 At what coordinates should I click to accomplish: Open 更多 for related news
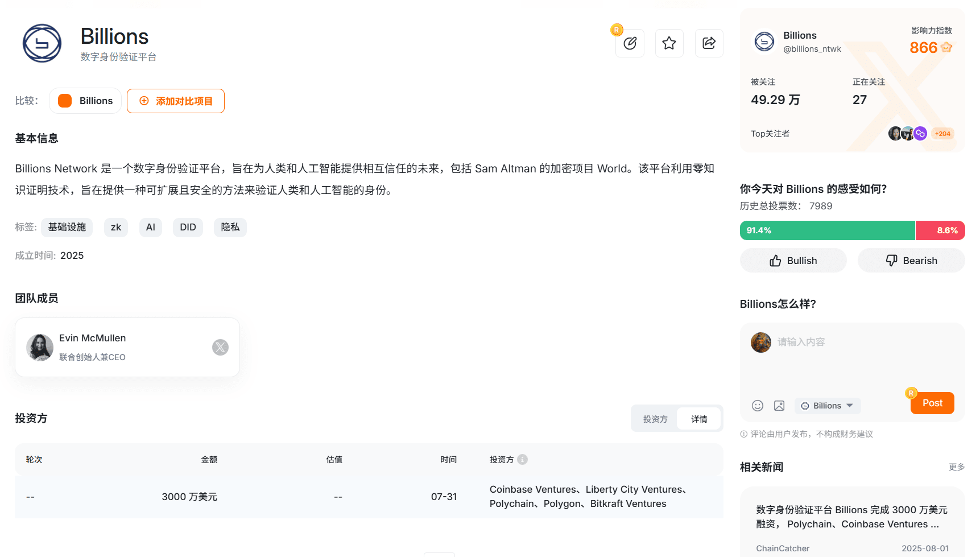pyautogui.click(x=957, y=467)
